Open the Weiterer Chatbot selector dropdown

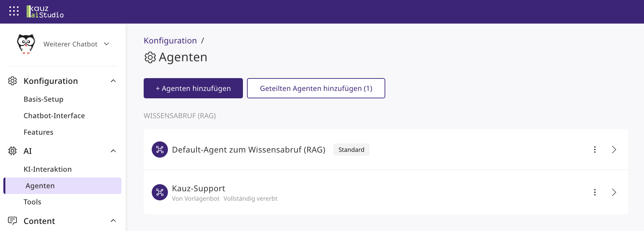(76, 44)
